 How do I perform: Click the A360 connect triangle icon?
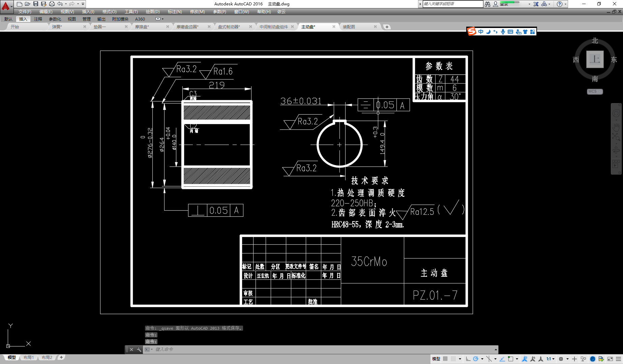click(544, 4)
